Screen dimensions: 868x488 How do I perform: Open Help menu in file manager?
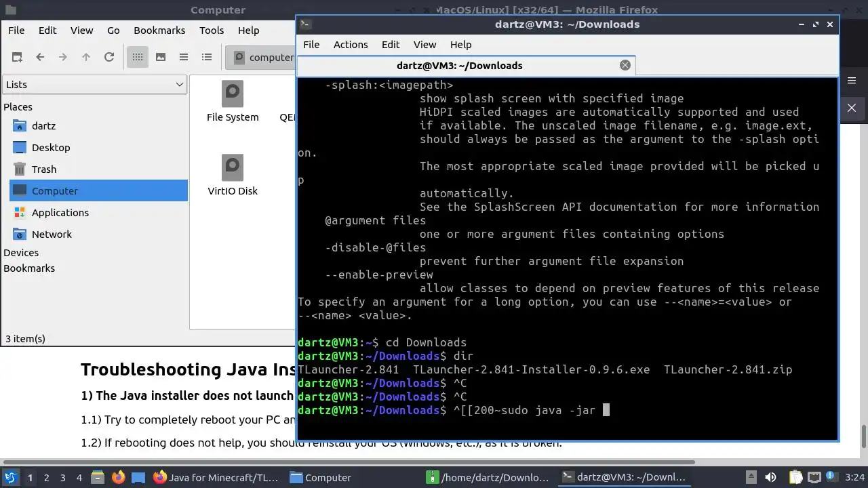[248, 30]
